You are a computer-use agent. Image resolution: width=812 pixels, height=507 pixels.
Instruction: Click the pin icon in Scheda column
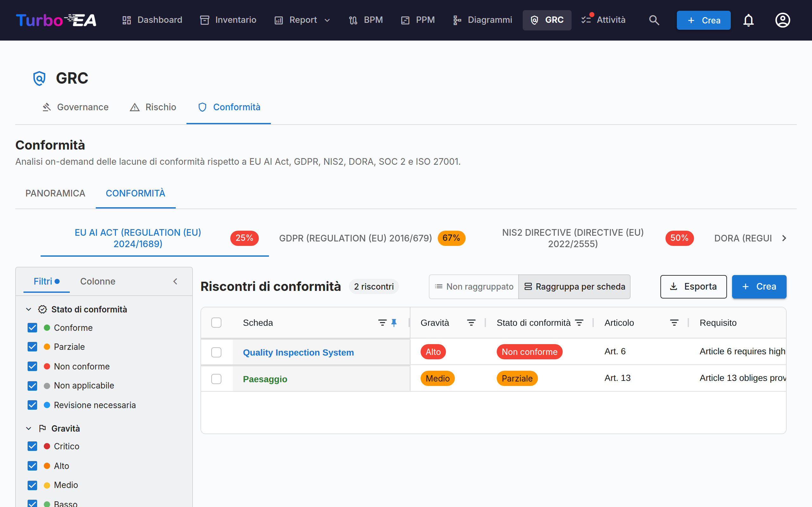[394, 323]
